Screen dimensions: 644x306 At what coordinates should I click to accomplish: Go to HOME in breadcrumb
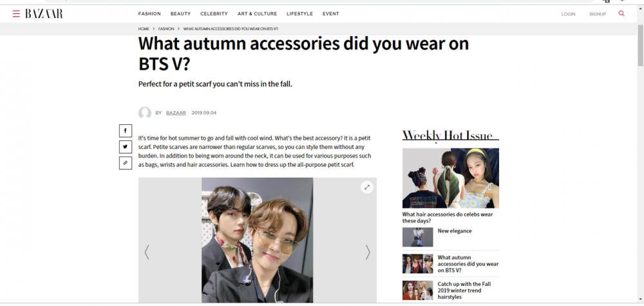point(144,29)
